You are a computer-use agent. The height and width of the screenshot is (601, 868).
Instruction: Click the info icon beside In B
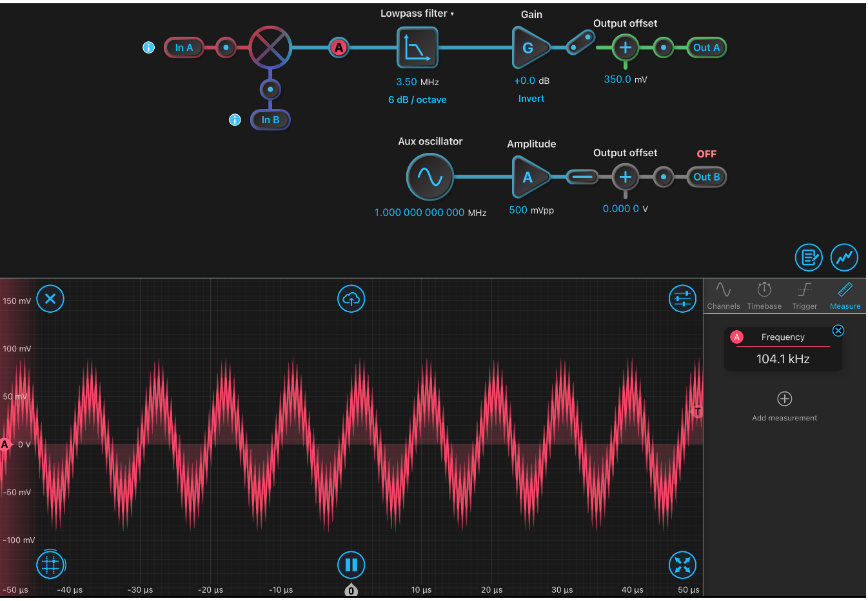pos(235,120)
